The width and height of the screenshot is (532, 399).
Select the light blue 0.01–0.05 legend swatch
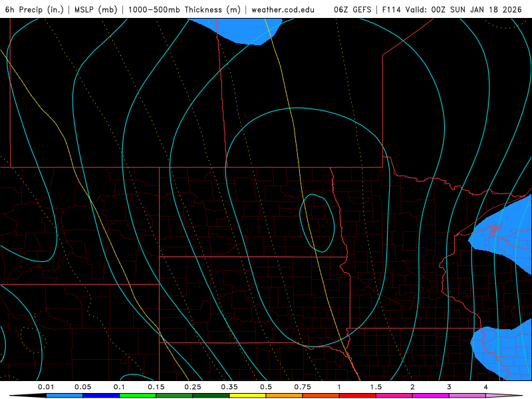click(x=65, y=396)
